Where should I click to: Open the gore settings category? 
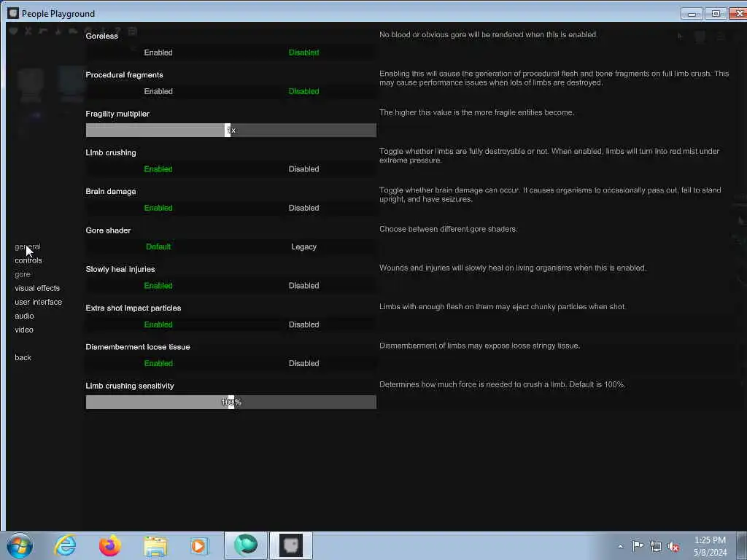[x=23, y=275]
